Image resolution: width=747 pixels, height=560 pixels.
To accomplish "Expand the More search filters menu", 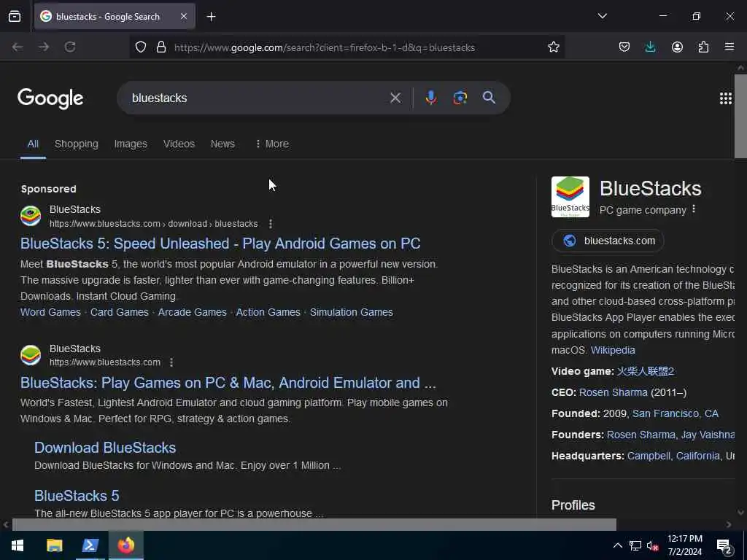I will (x=272, y=144).
